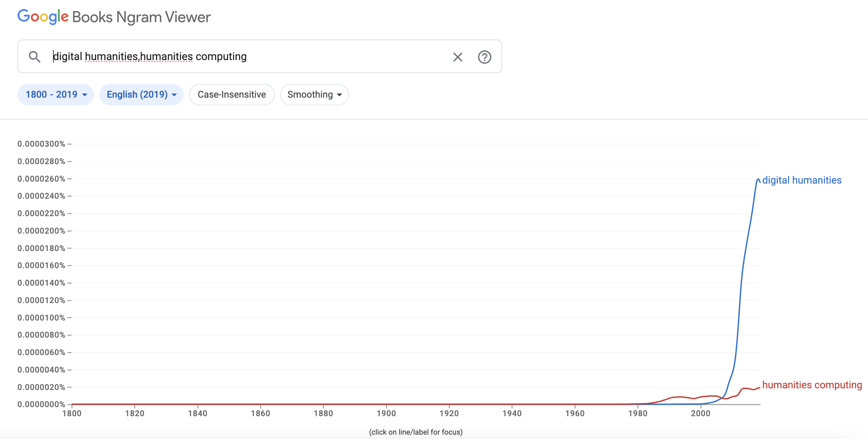Click the 1980 year mark on axis
The image size is (868, 439).
pos(637,413)
